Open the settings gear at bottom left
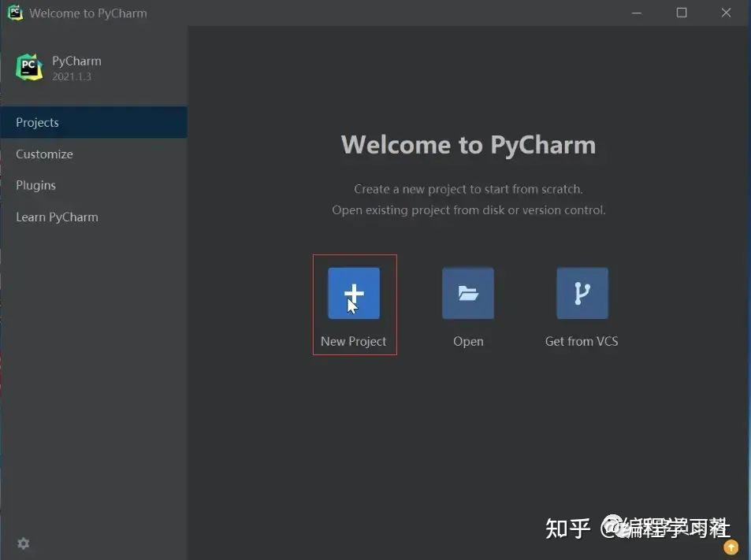 [23, 543]
